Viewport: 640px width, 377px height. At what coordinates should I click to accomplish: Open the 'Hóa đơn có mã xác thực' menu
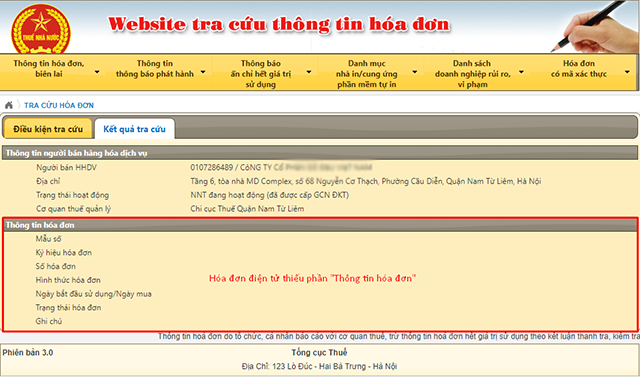(x=584, y=72)
